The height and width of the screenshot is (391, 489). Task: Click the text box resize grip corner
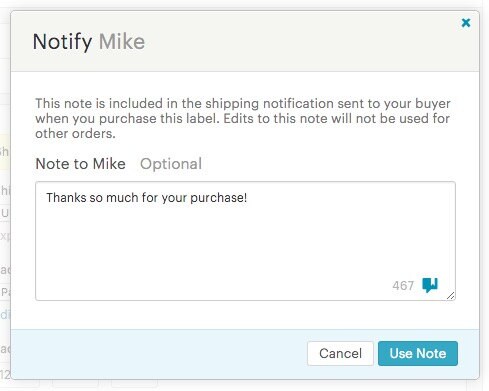click(x=451, y=295)
